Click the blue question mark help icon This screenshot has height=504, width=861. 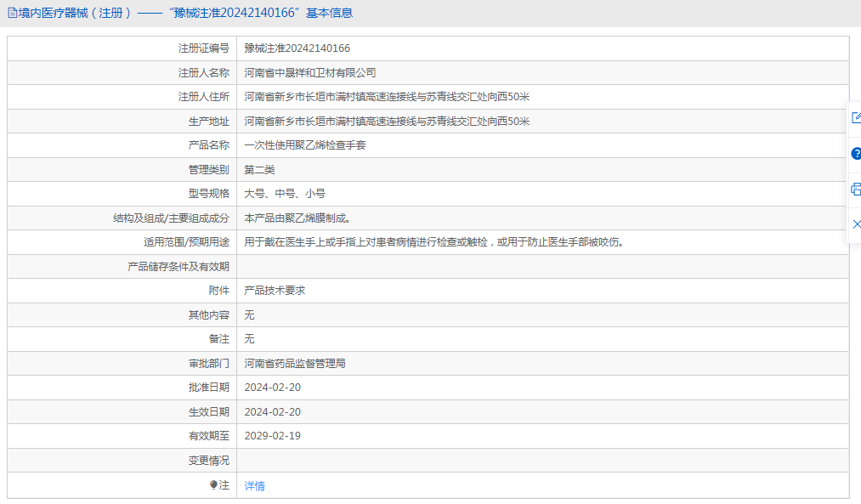tap(856, 154)
